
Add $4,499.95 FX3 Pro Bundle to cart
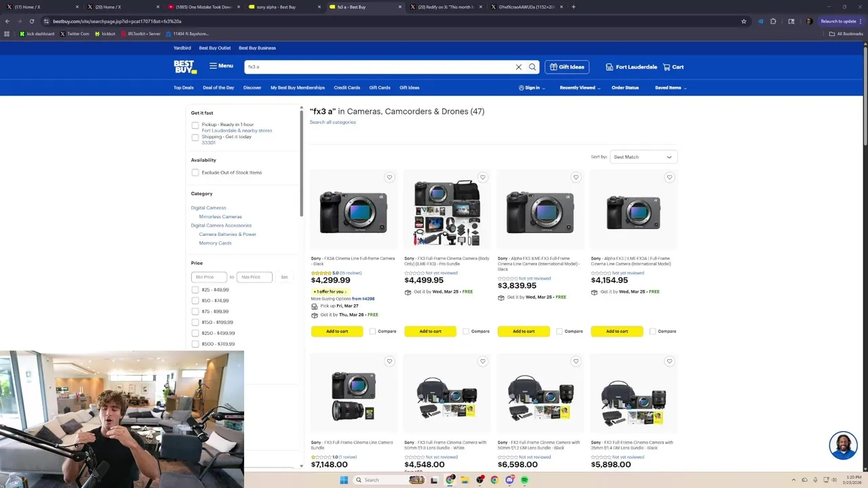pyautogui.click(x=431, y=331)
